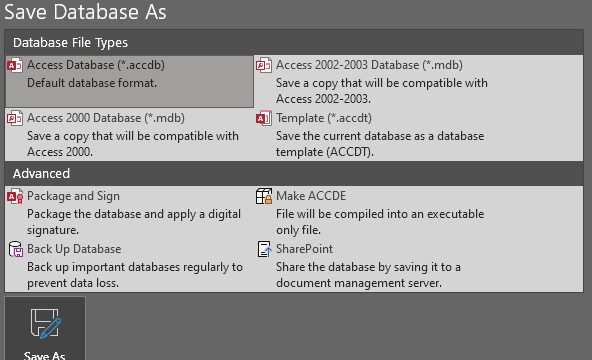Click the Back Up Database cylinder icon
This screenshot has height=360, width=592.
[x=15, y=249]
